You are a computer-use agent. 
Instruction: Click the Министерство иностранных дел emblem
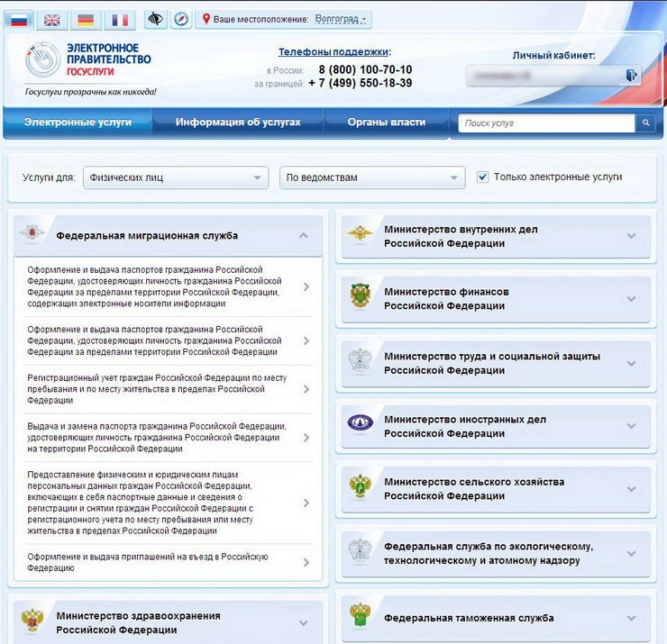[x=360, y=422]
